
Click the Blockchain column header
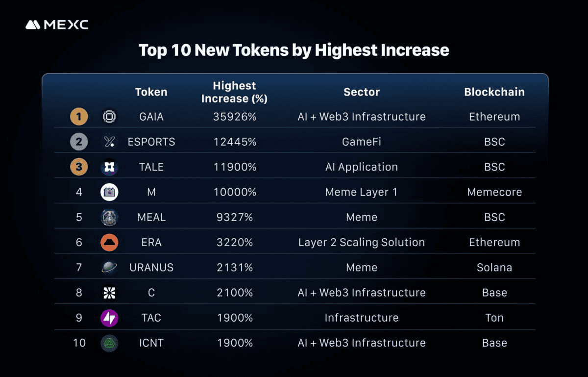tap(494, 92)
